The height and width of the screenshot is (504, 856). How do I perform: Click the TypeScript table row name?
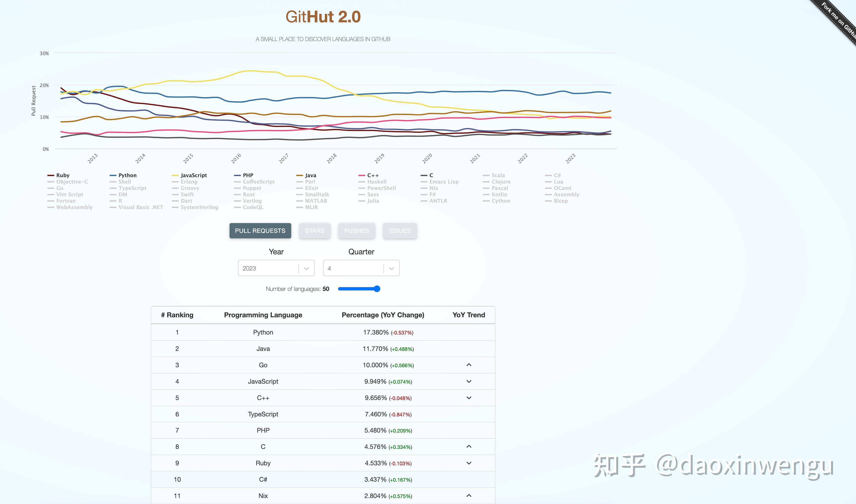tap(263, 414)
